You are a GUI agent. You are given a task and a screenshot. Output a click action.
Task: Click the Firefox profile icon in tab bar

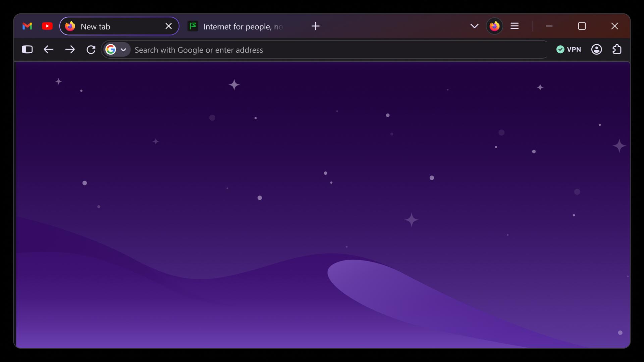[494, 26]
